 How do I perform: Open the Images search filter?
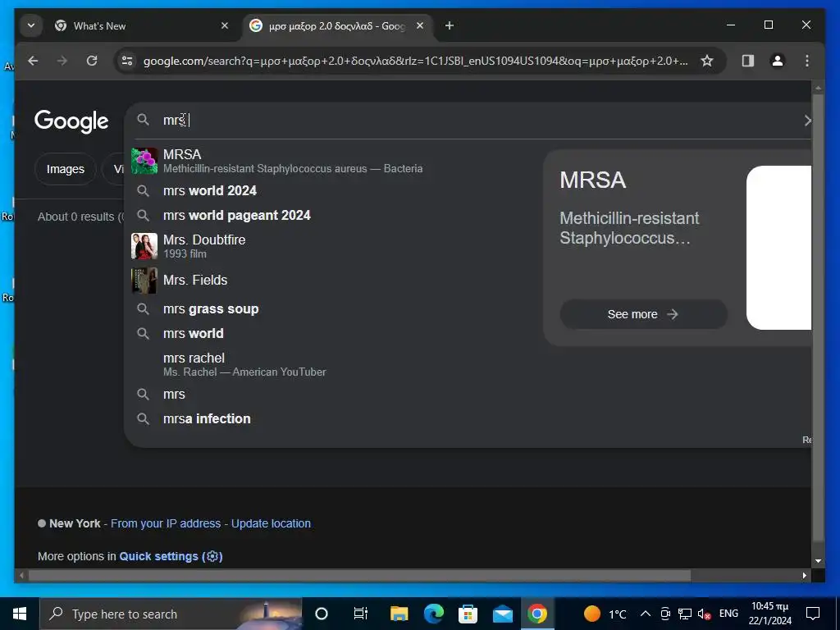(66, 169)
